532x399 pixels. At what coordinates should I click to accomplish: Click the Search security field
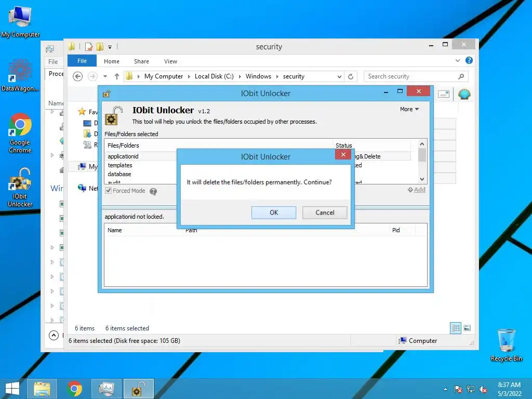coord(410,76)
